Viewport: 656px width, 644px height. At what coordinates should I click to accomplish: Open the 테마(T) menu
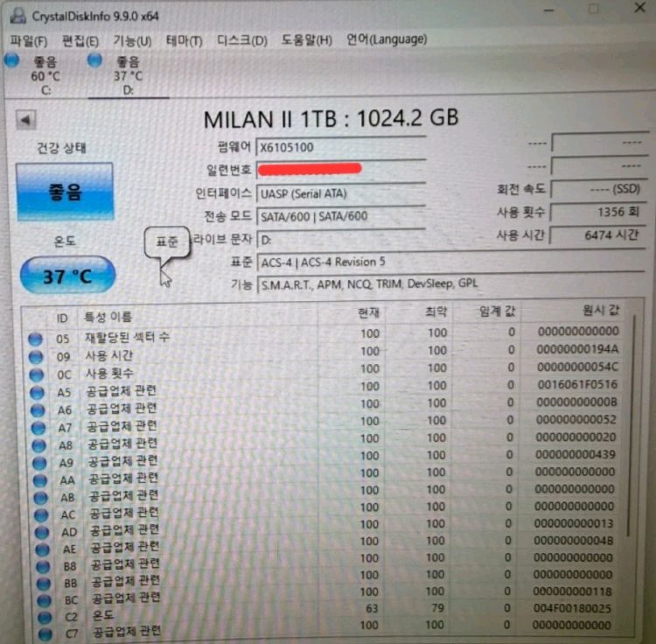tap(184, 41)
